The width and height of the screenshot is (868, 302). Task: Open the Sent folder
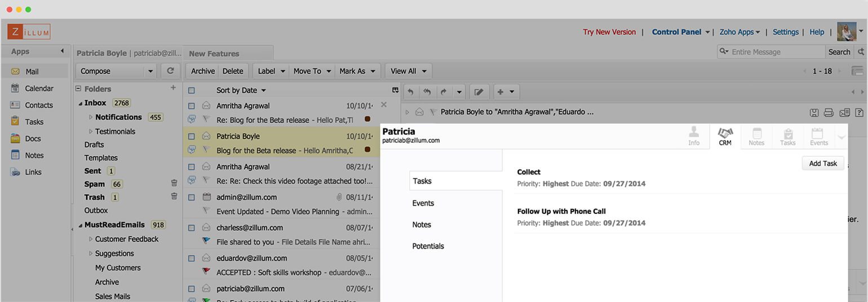[x=93, y=170]
